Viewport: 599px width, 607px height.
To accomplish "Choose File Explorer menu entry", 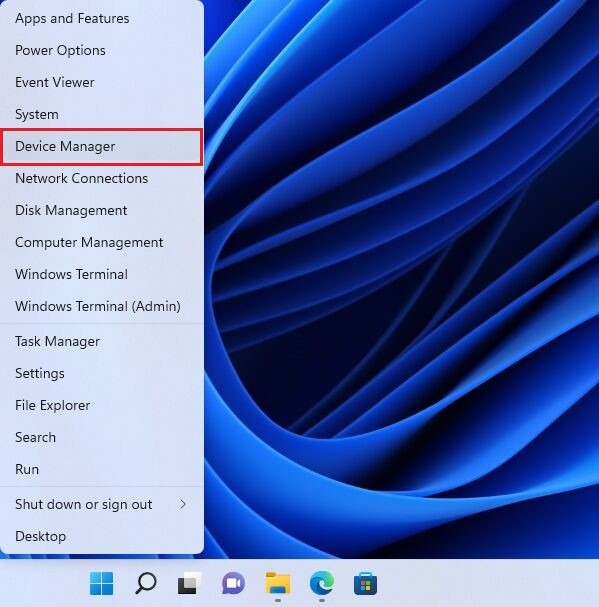I will point(101,405).
